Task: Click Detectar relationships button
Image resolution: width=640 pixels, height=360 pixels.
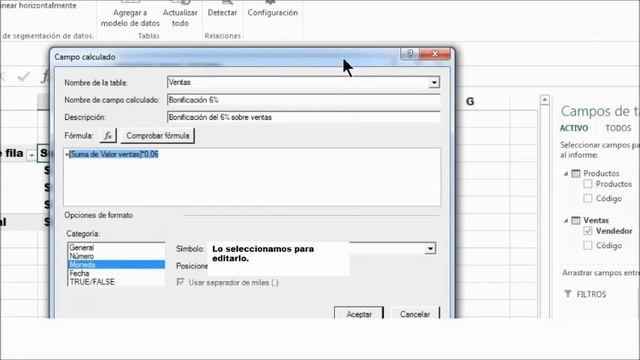Action: point(222,13)
